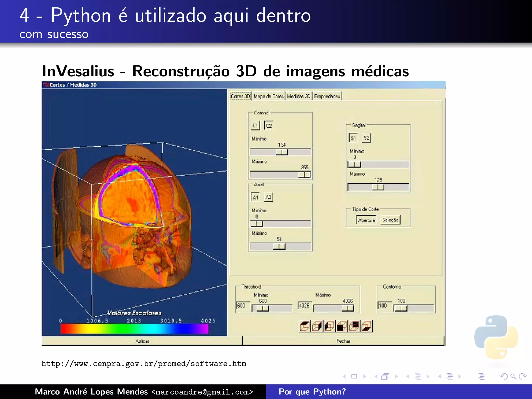Click Beamer frame navigation icon
The width and height of the screenshot is (532, 399).
[385, 376]
